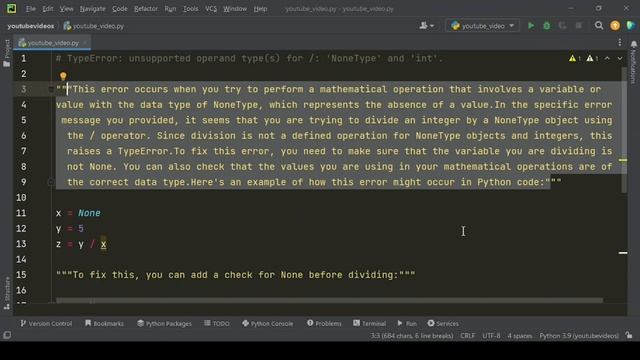This screenshot has height=360, width=640.
Task: Open the Edit menu
Action: click(47, 9)
